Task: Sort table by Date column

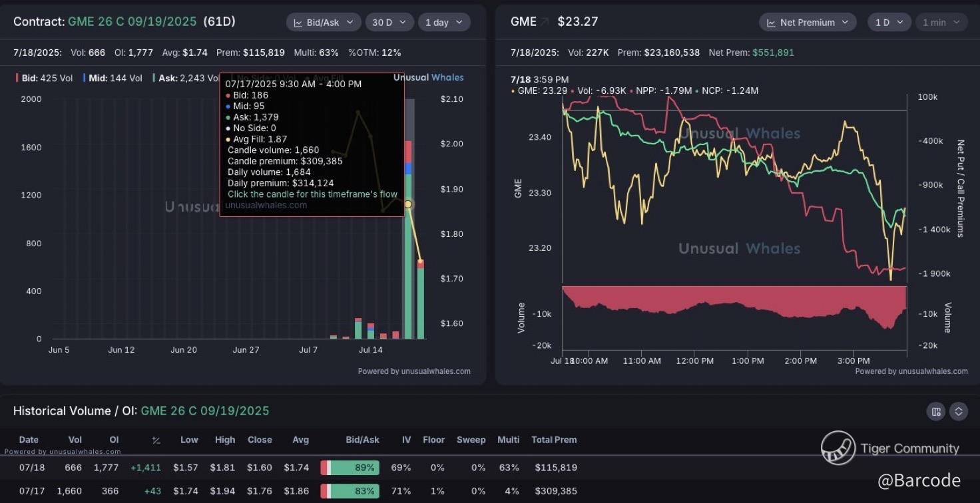Action: click(29, 440)
